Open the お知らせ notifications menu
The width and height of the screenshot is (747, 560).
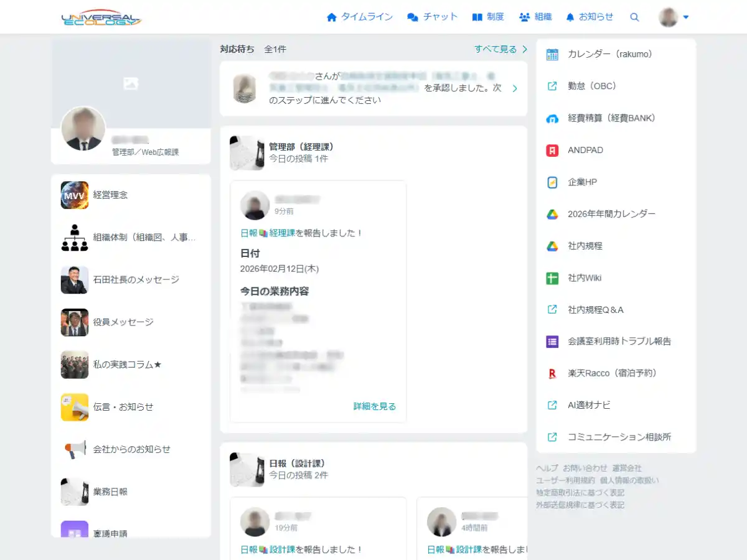[x=590, y=17]
